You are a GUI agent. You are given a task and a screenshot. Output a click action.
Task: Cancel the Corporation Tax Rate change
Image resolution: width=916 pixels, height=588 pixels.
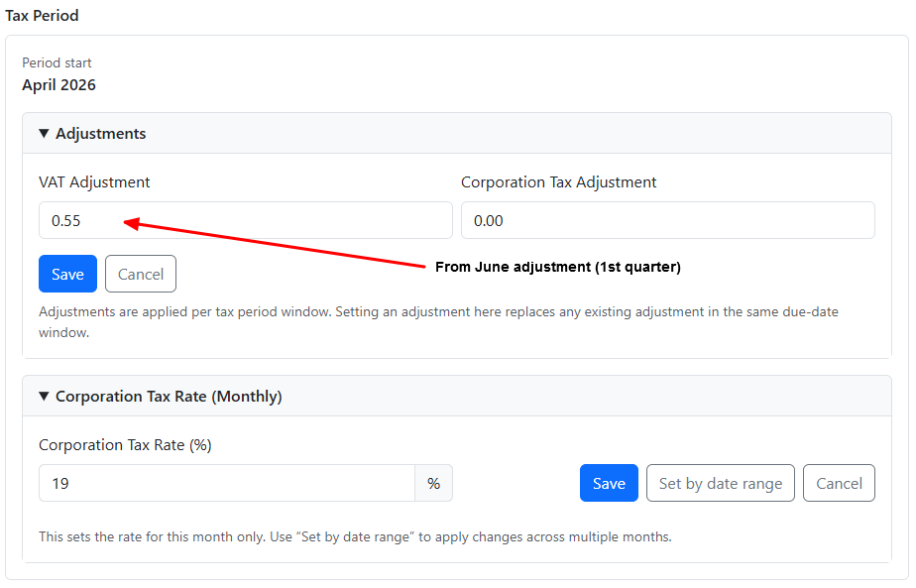pyautogui.click(x=839, y=483)
